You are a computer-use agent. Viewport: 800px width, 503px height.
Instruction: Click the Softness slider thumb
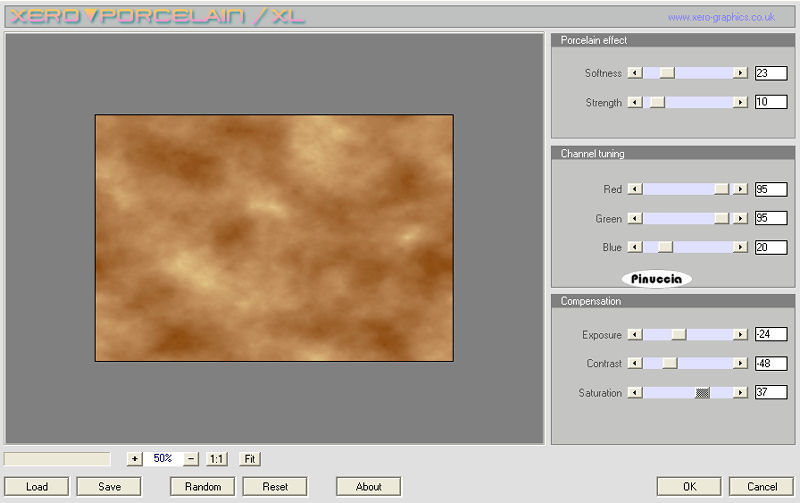tap(667, 73)
